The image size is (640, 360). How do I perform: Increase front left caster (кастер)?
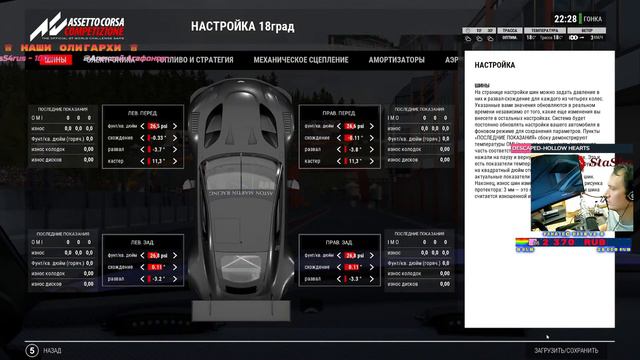(x=175, y=161)
